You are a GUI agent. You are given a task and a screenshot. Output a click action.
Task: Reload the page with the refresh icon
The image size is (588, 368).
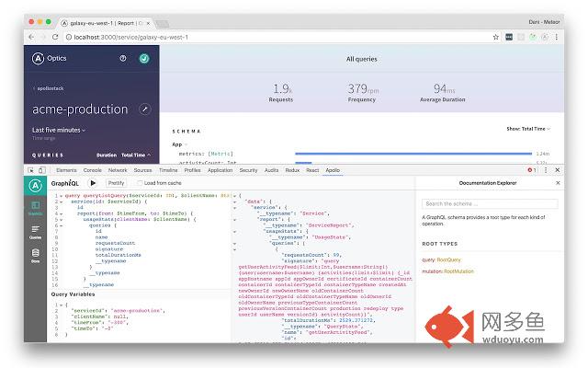click(x=55, y=37)
